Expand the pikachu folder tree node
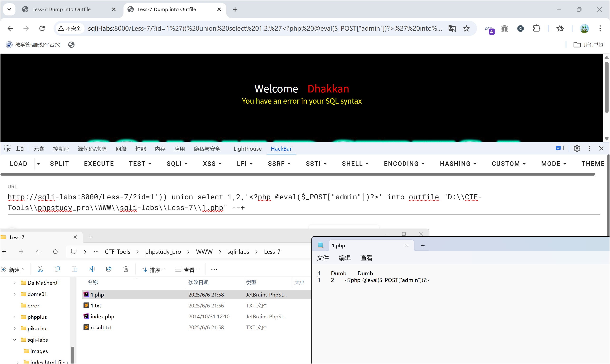The width and height of the screenshot is (610, 364). (x=15, y=328)
